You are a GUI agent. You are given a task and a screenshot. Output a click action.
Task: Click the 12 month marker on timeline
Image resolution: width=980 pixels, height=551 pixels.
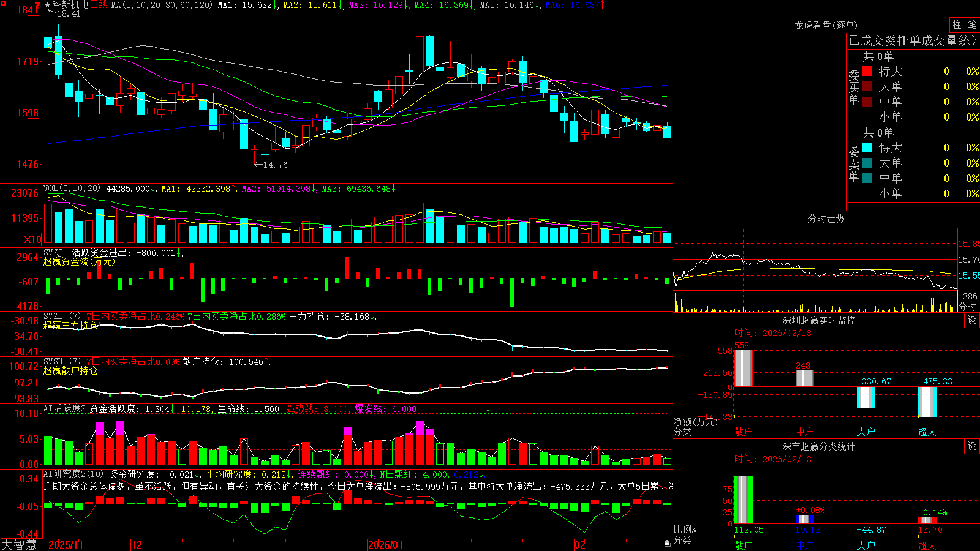click(137, 545)
